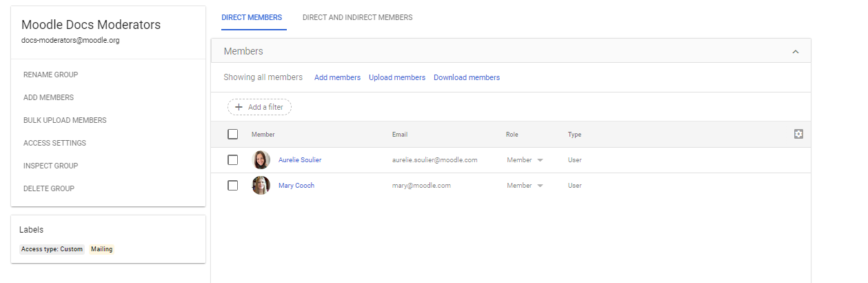Click the Upload members link
The height and width of the screenshot is (283, 868).
click(397, 77)
